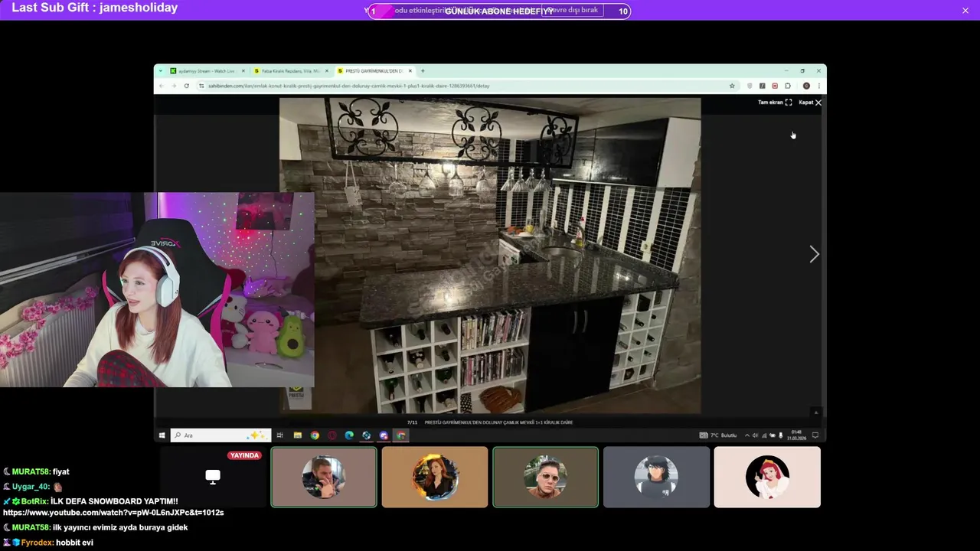980x551 pixels.
Task: Click the BotRix chat username
Action: click(x=34, y=501)
